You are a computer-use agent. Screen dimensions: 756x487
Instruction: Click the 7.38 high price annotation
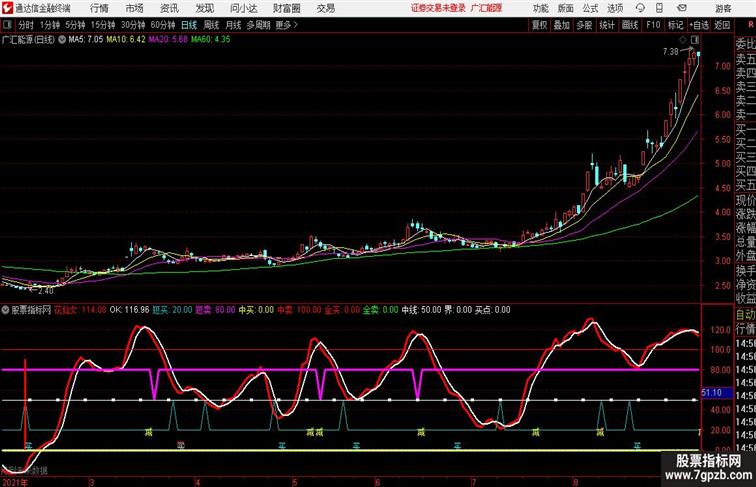[x=670, y=52]
